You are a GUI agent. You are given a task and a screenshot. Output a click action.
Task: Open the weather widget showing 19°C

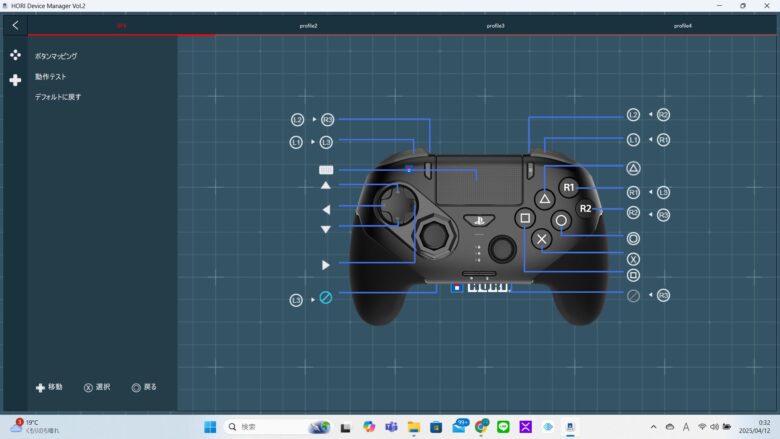pyautogui.click(x=35, y=426)
